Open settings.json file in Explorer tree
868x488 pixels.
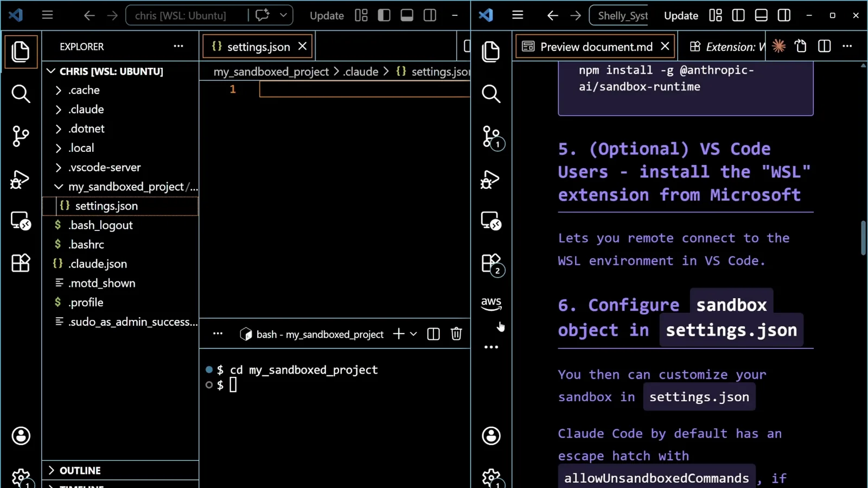(120, 206)
